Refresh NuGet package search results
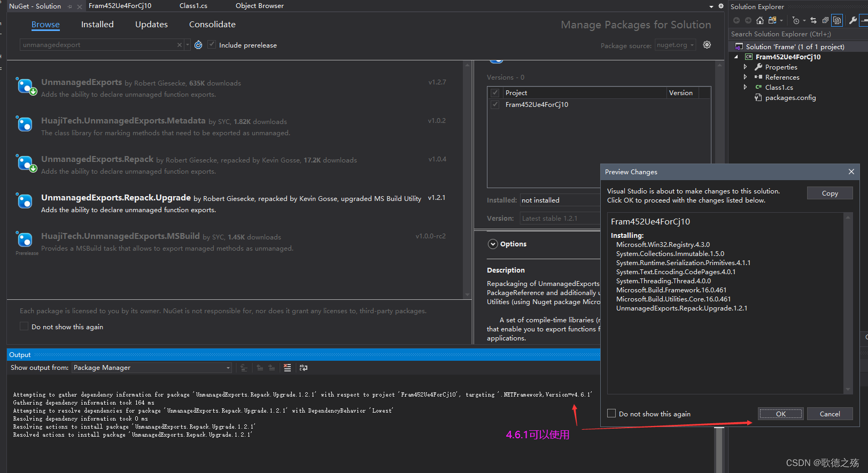The image size is (868, 473). (198, 45)
